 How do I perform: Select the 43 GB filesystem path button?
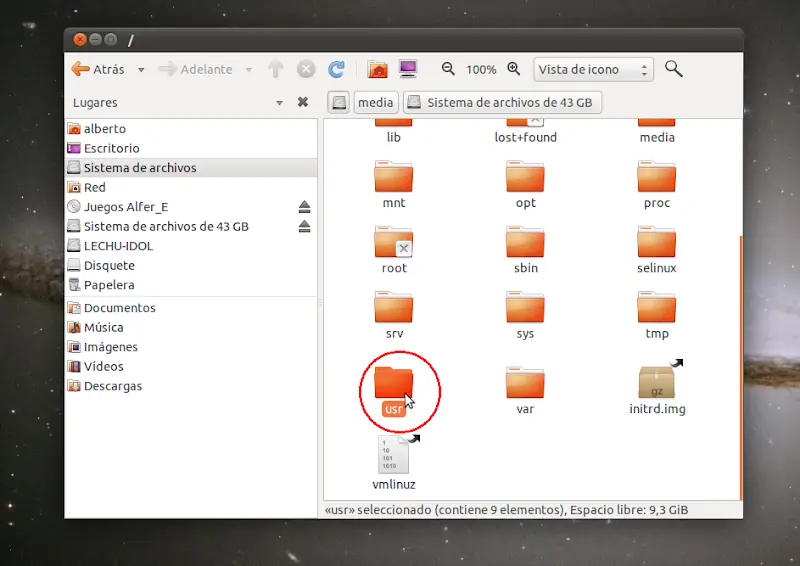coord(503,103)
